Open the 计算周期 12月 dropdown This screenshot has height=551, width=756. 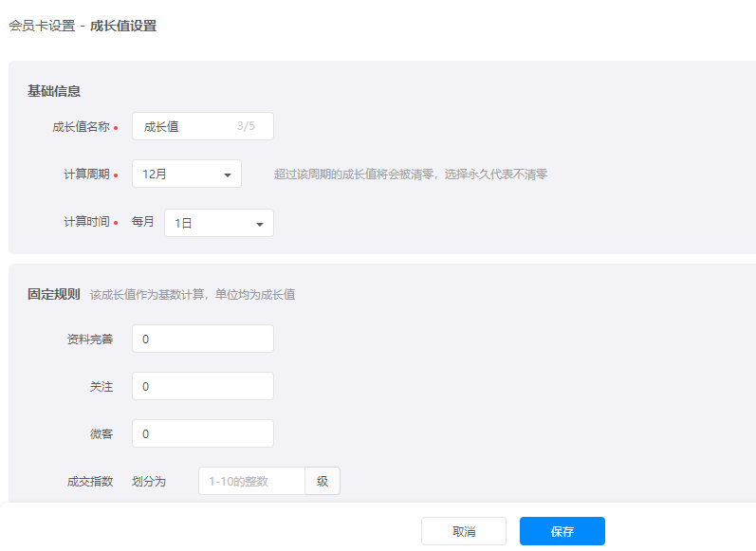[187, 174]
